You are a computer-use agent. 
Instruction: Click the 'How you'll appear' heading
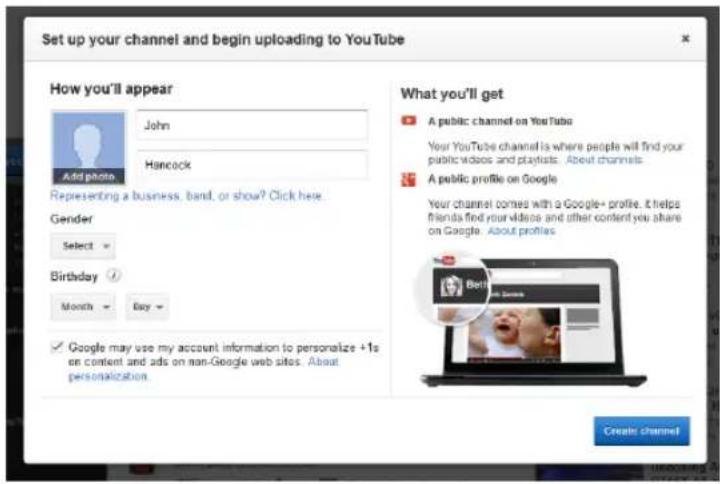pos(111,89)
